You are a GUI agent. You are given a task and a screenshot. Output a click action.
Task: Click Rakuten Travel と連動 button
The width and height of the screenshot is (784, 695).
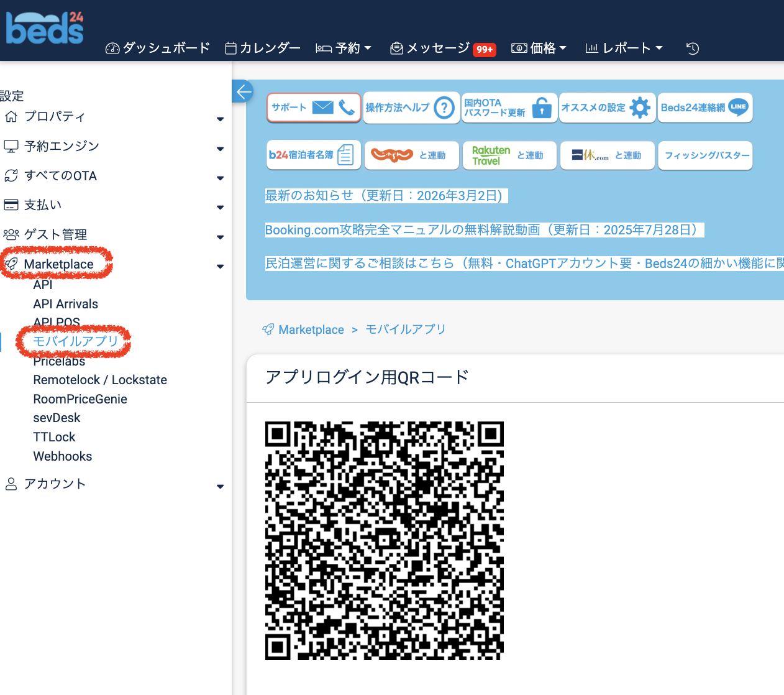pyautogui.click(x=509, y=155)
